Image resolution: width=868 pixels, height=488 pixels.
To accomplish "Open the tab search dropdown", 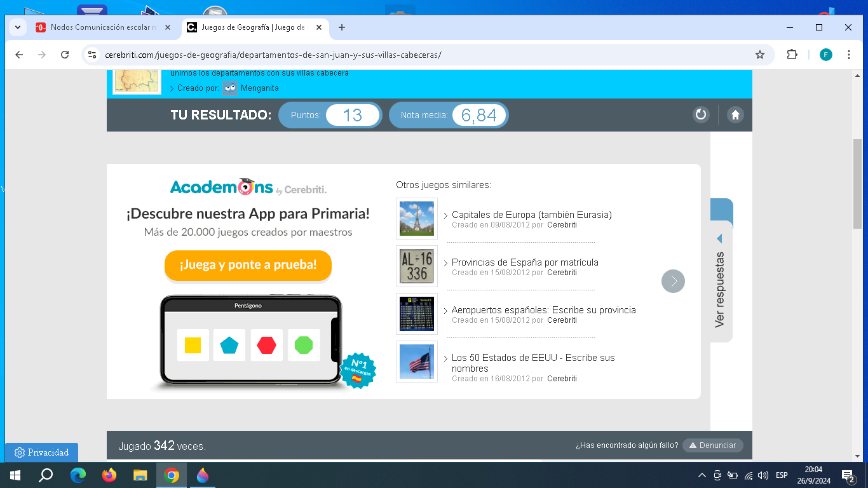I will (17, 27).
